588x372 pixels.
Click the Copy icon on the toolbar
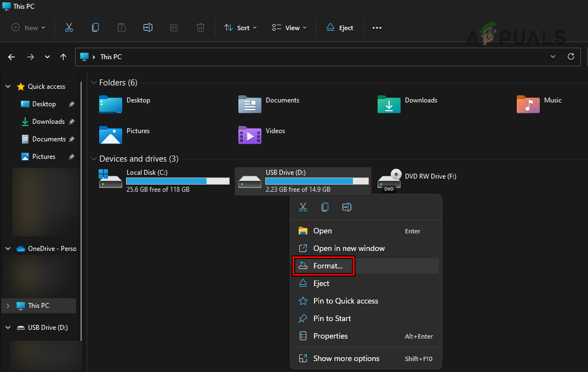coord(95,27)
